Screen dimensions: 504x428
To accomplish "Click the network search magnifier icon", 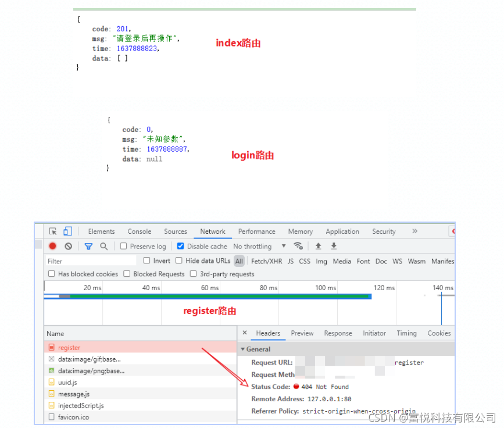I will (103, 246).
